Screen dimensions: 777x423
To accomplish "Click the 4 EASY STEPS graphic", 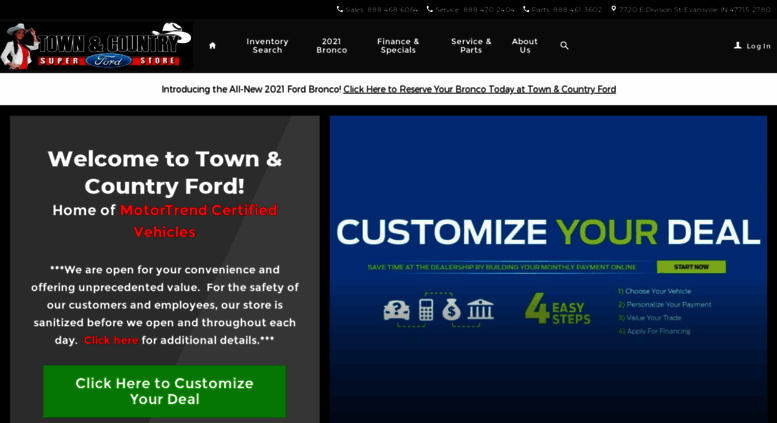I will point(558,309).
